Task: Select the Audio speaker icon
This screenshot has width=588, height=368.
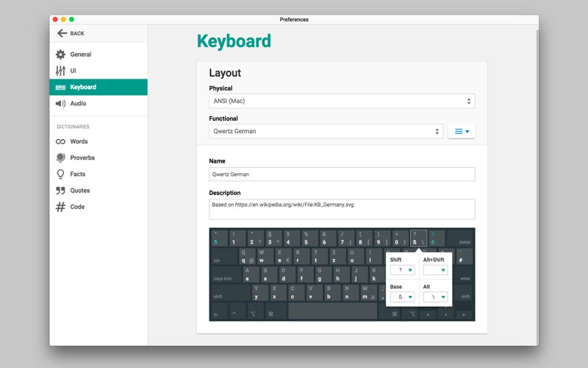Action: click(60, 104)
